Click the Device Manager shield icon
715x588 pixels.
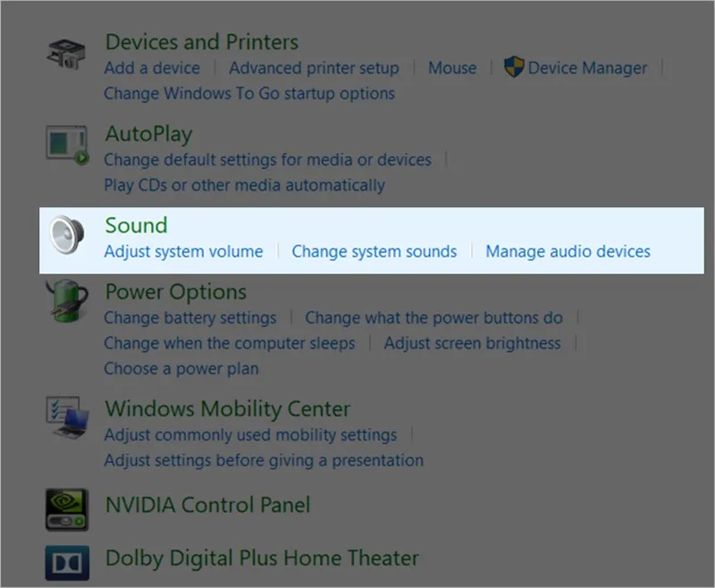[x=514, y=68]
